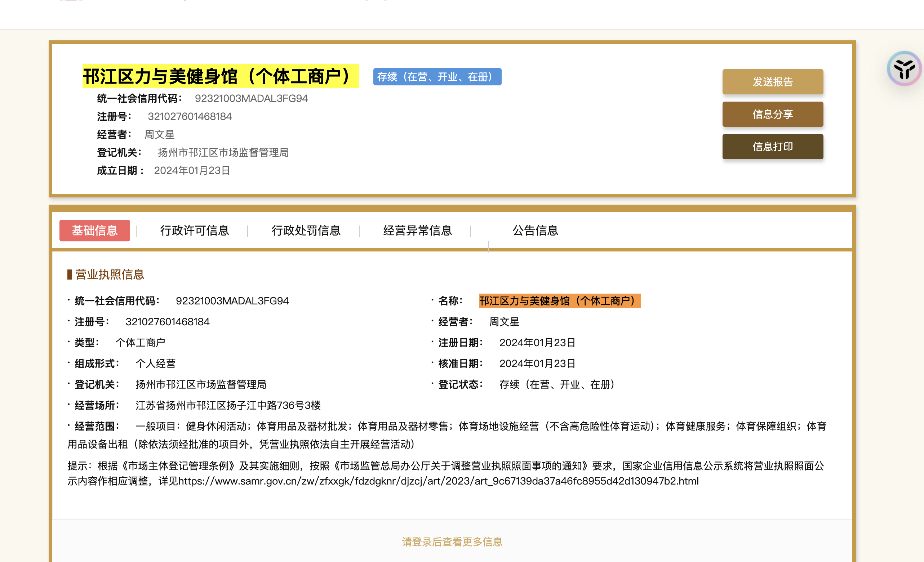Click the orange highlighted 名称 value

[x=560, y=301]
